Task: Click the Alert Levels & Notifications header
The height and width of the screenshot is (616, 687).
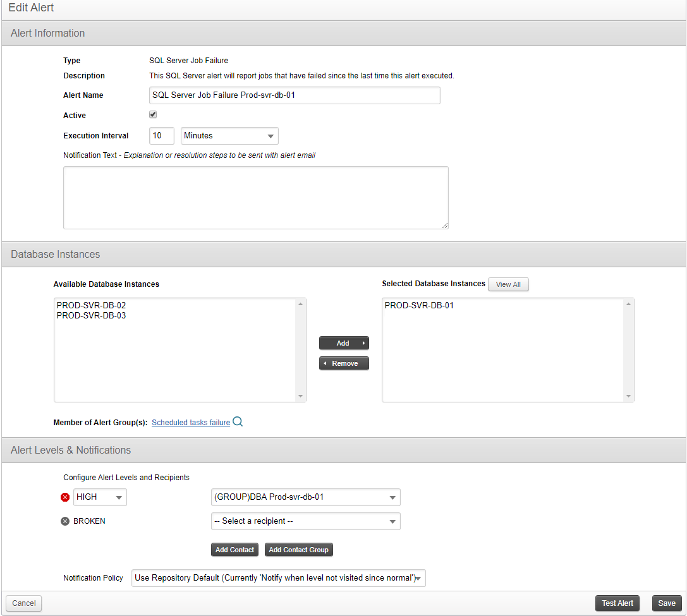Action: pos(344,450)
